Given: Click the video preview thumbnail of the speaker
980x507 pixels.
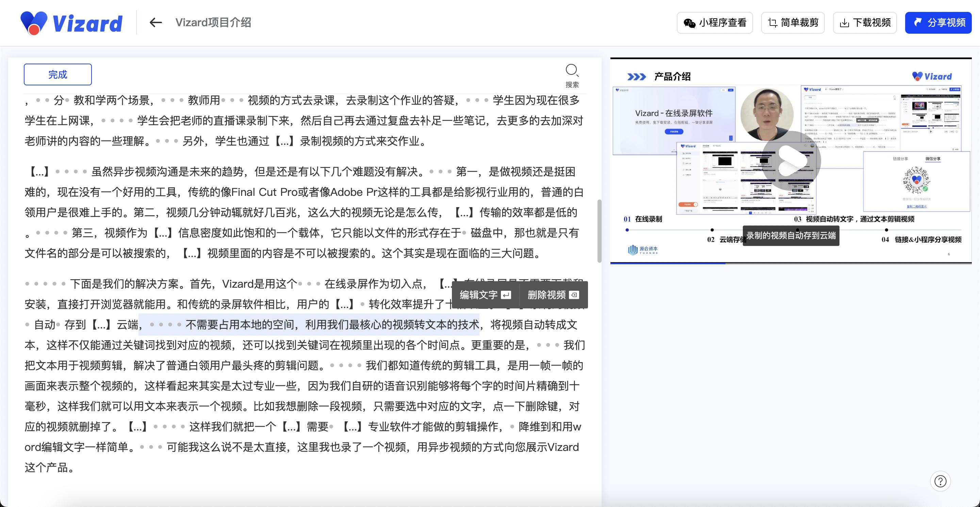Looking at the screenshot, I should [767, 115].
